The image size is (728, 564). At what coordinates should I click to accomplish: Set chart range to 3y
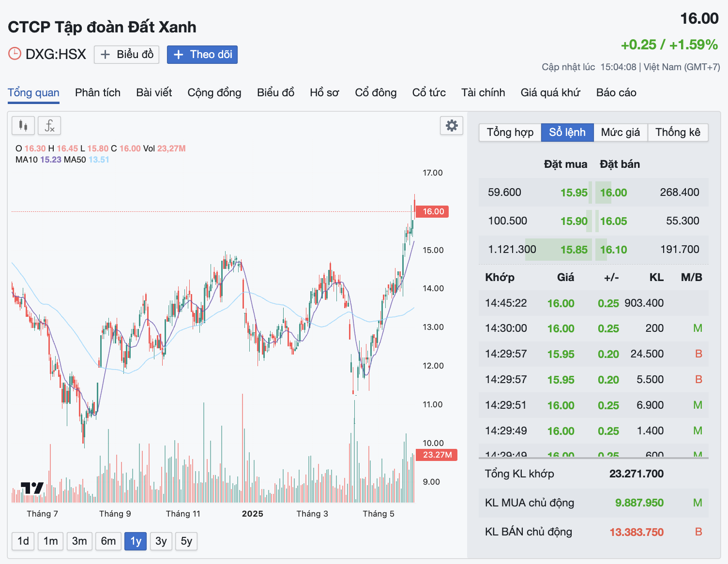tap(161, 541)
